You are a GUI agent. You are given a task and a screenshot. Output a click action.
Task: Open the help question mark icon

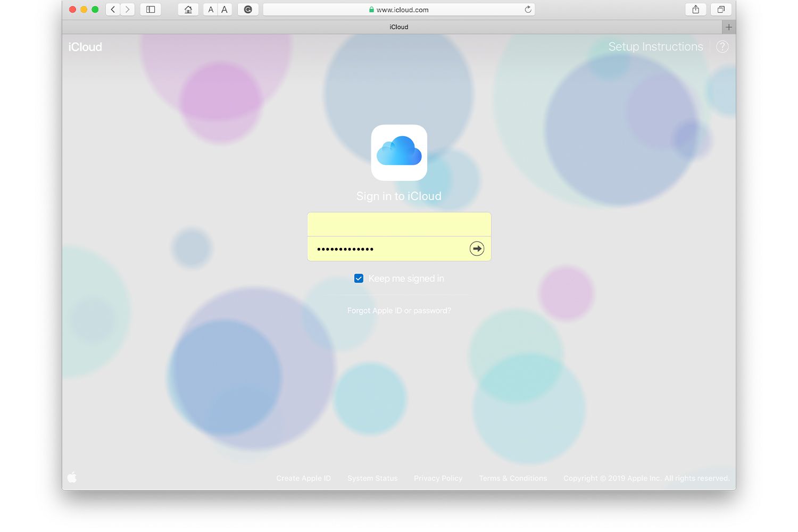click(x=722, y=47)
